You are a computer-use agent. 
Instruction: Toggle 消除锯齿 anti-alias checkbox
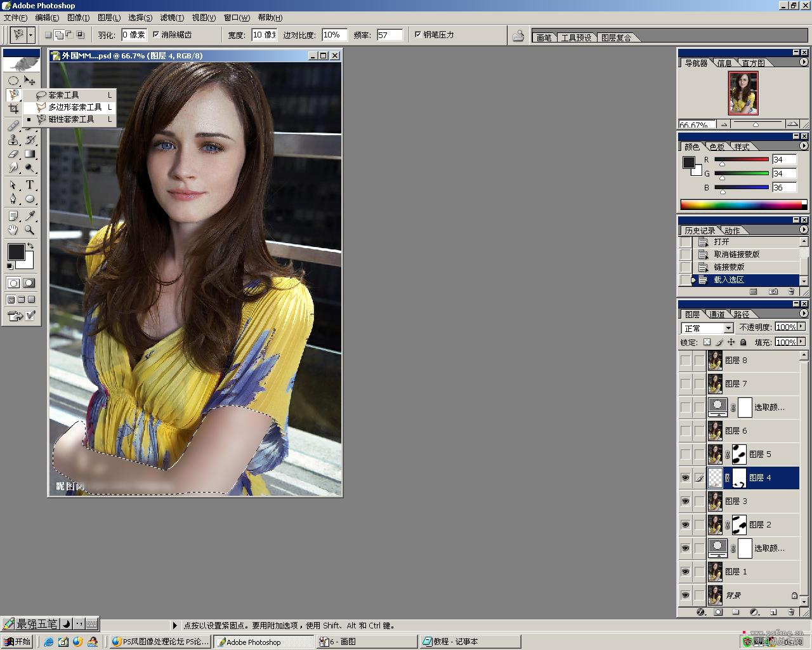(x=156, y=35)
